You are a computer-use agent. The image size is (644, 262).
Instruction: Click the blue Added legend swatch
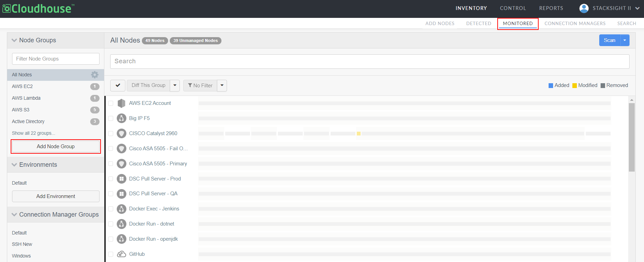click(551, 86)
